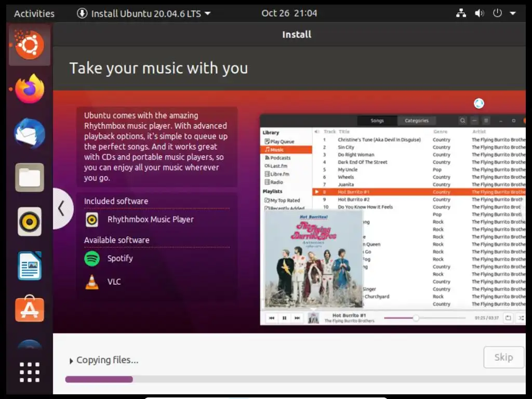
Task: Launch Rhythmbox from the dock
Action: tap(30, 221)
